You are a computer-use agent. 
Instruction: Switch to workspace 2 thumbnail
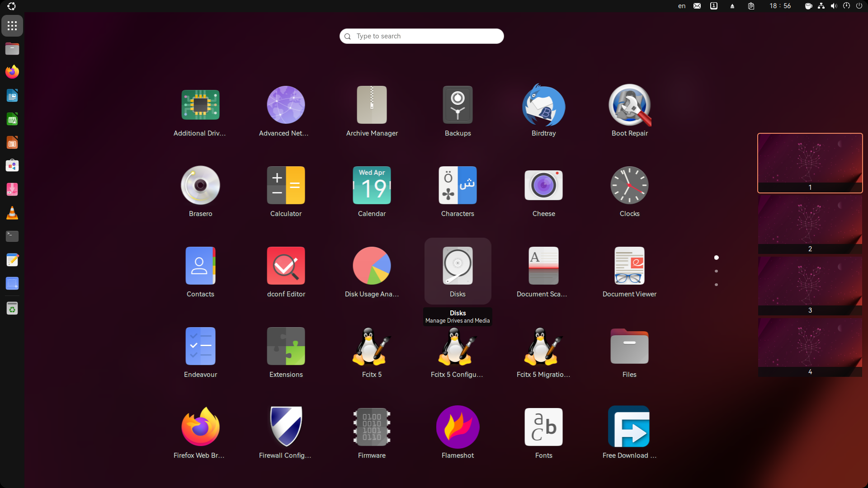click(x=810, y=225)
